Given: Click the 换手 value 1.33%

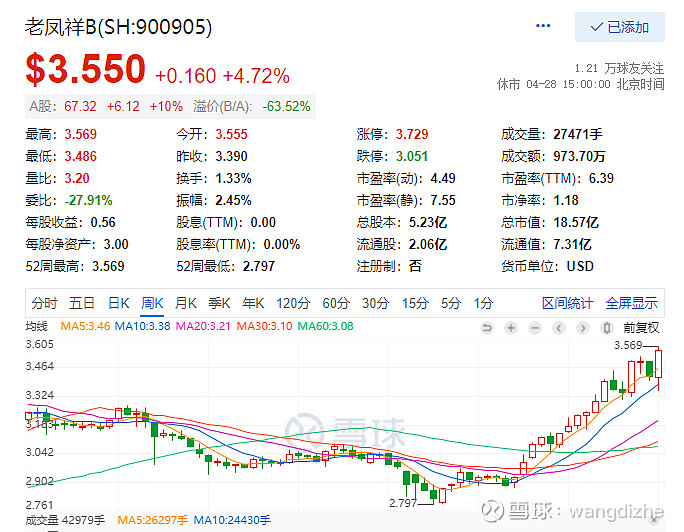Looking at the screenshot, I should 233,178.
